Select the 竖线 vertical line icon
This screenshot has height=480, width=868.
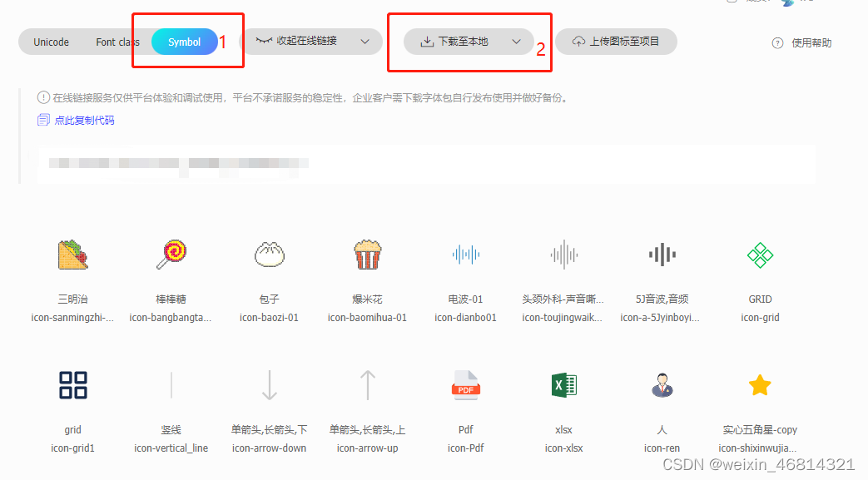[171, 385]
